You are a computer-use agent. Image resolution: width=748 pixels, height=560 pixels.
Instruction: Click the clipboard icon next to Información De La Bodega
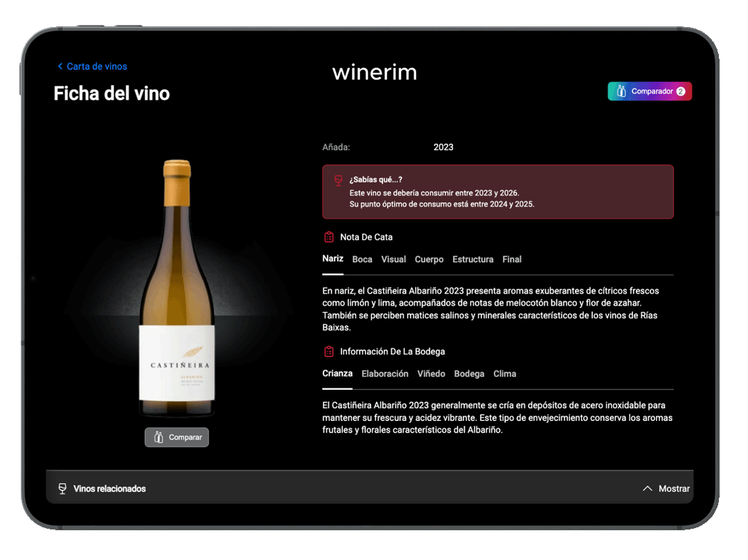click(x=329, y=352)
